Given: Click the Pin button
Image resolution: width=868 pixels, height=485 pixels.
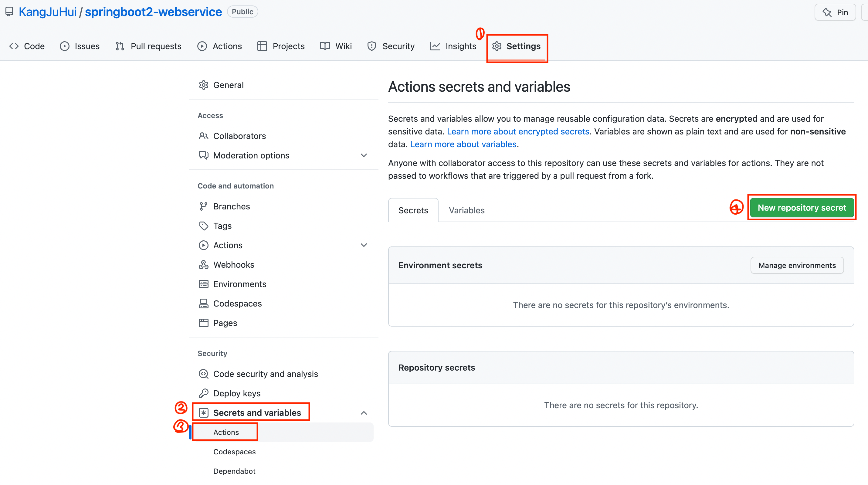Looking at the screenshot, I should click(835, 12).
